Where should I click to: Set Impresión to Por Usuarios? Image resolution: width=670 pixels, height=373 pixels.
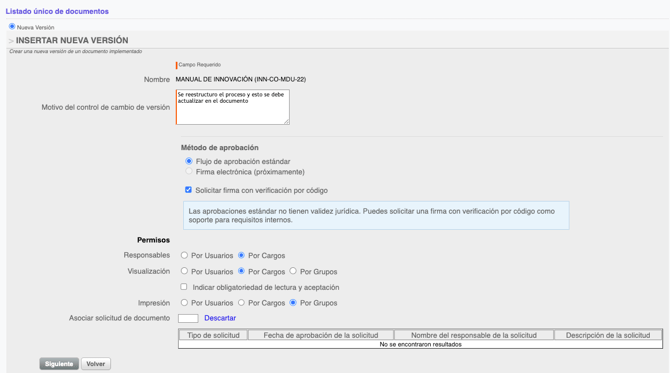click(x=184, y=303)
